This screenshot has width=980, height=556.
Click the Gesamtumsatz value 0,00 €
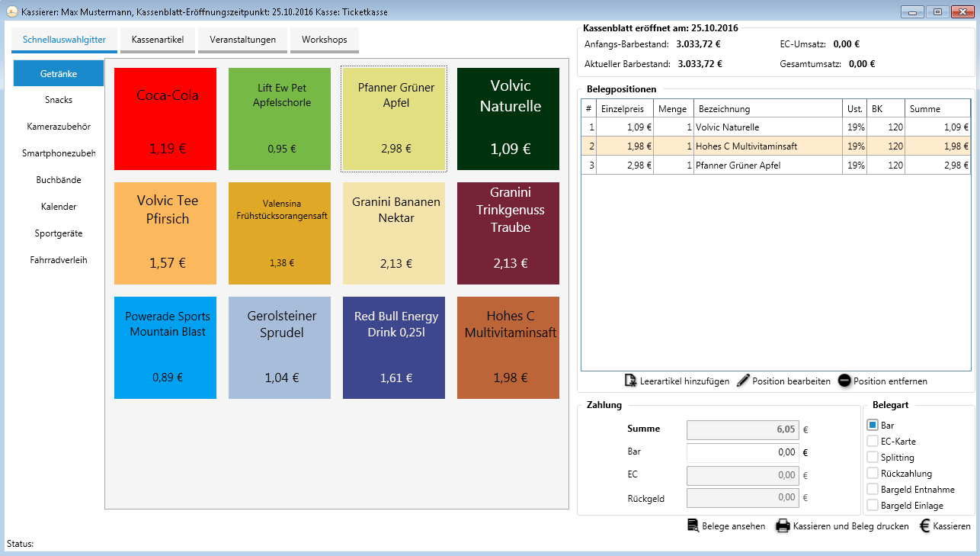[862, 64]
